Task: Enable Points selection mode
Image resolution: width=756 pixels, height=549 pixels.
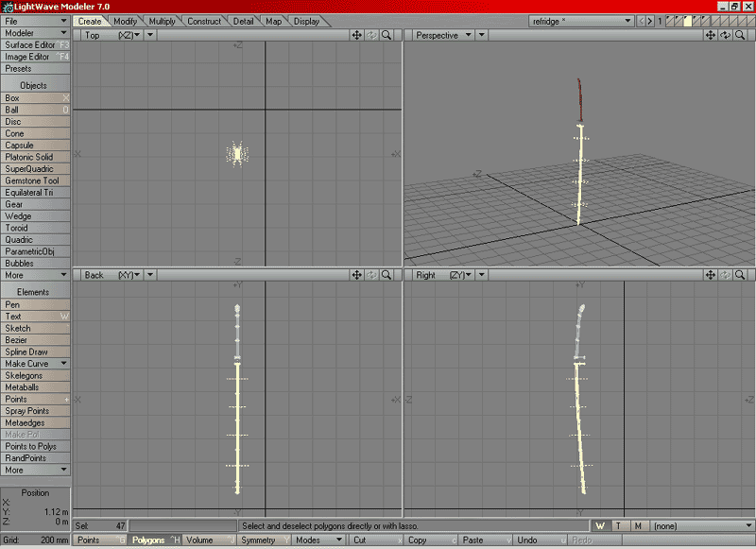Action: click(100, 540)
